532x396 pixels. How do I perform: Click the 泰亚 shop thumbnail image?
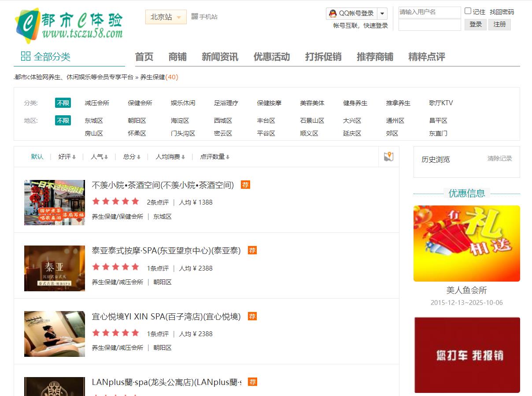coord(54,268)
